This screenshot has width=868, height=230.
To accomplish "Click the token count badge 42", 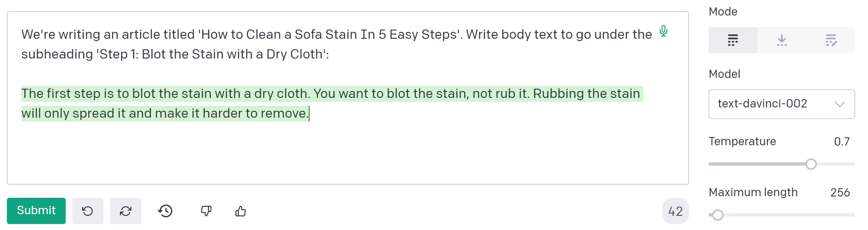I will [675, 211].
